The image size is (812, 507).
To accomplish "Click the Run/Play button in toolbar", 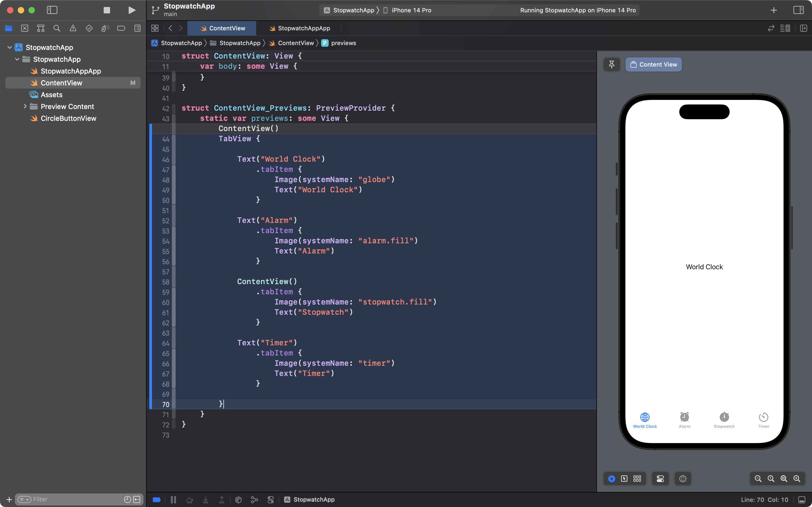I will click(131, 10).
